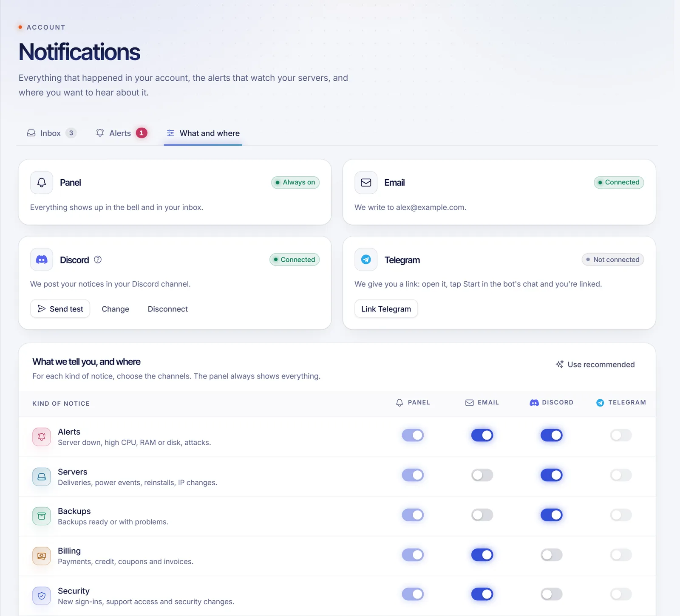Enable Discord notifications for Billing

tap(551, 555)
